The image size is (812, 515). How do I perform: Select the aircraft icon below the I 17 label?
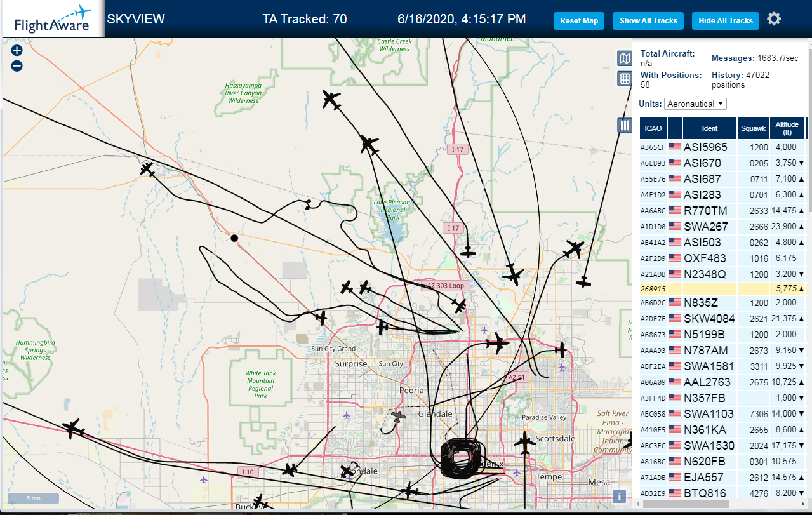pyautogui.click(x=468, y=252)
